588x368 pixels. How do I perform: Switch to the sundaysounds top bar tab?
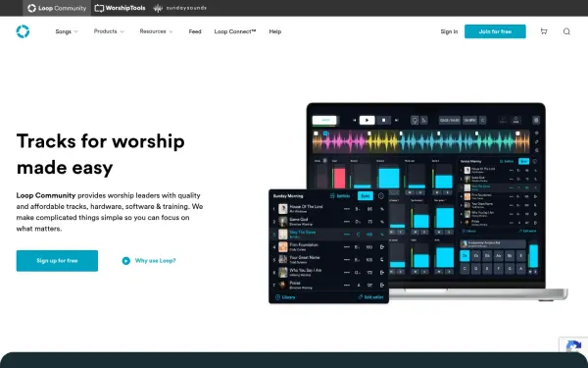(x=180, y=8)
